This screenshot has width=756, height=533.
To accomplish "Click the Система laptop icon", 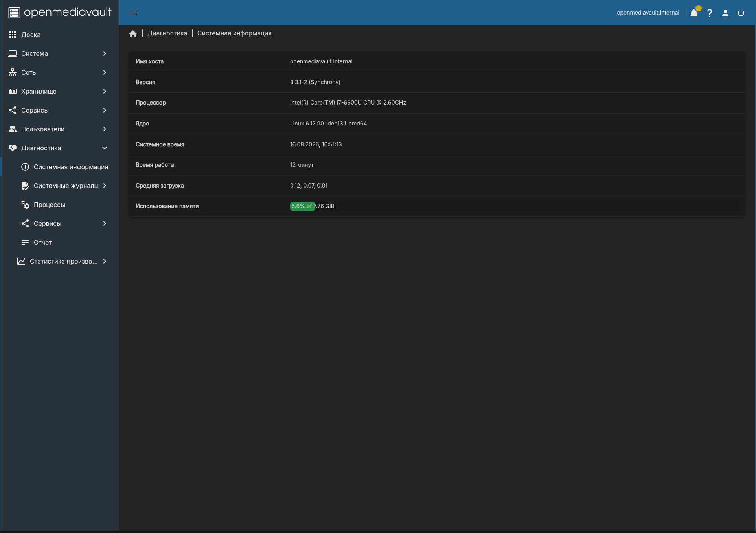I will (13, 53).
